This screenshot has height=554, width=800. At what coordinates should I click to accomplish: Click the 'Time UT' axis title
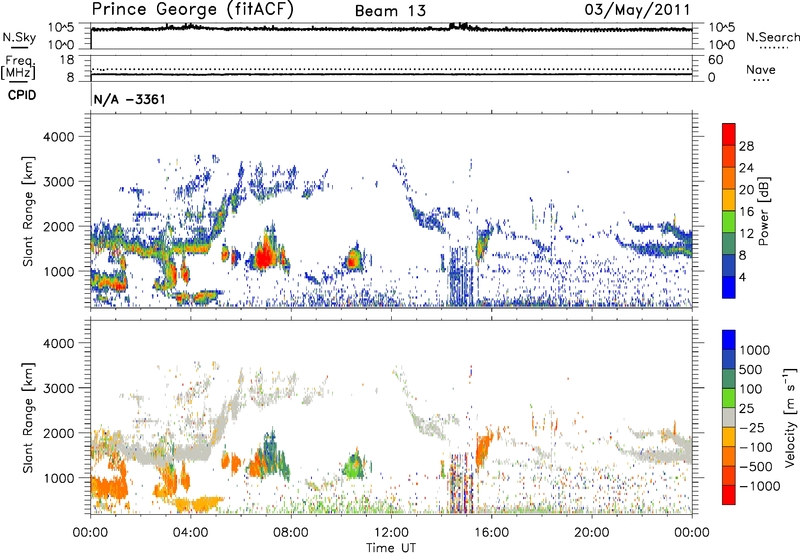(391, 548)
